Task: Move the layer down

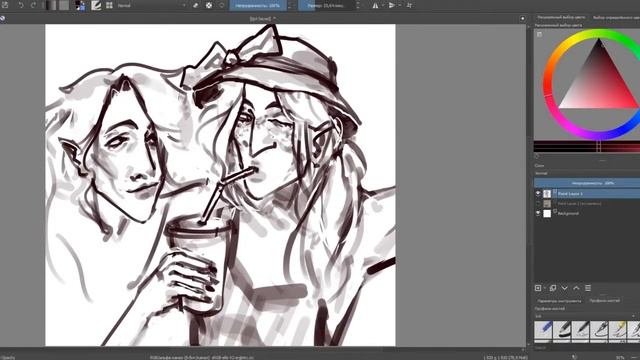Action: click(x=564, y=288)
